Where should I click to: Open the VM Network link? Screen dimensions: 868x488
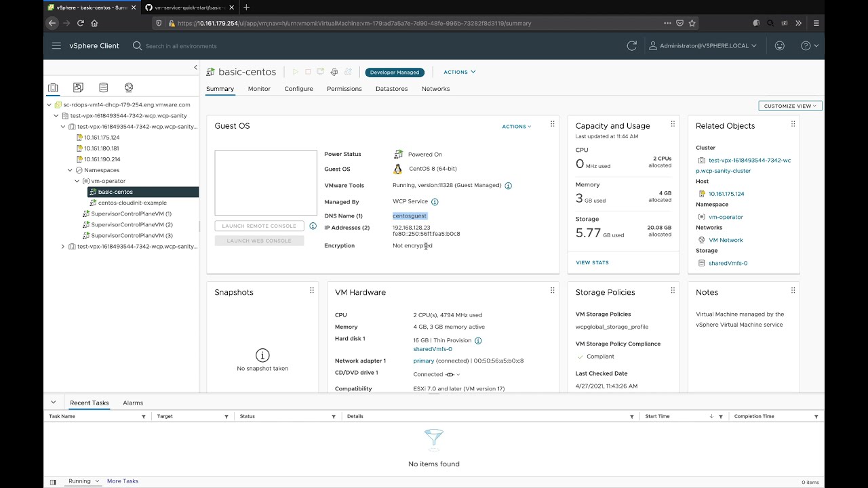[726, 240]
